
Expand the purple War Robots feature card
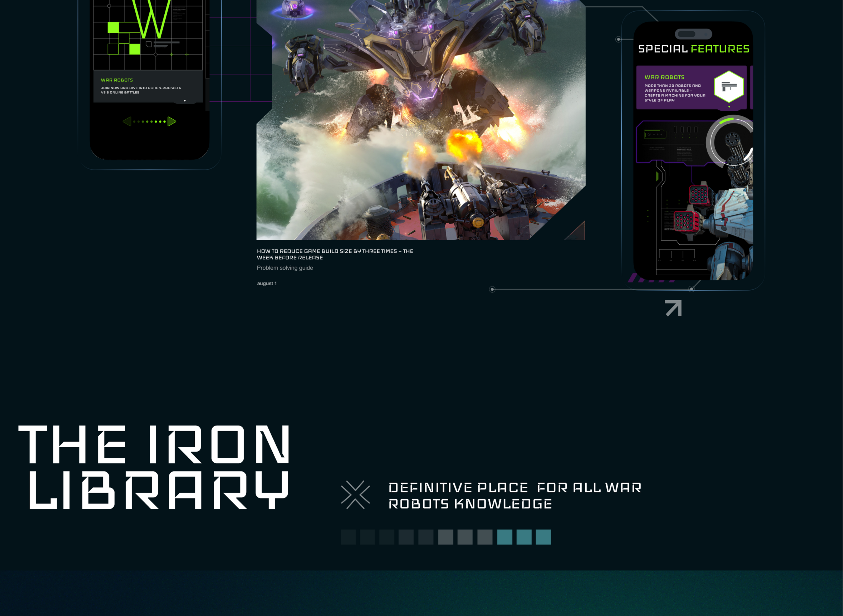[729, 107]
